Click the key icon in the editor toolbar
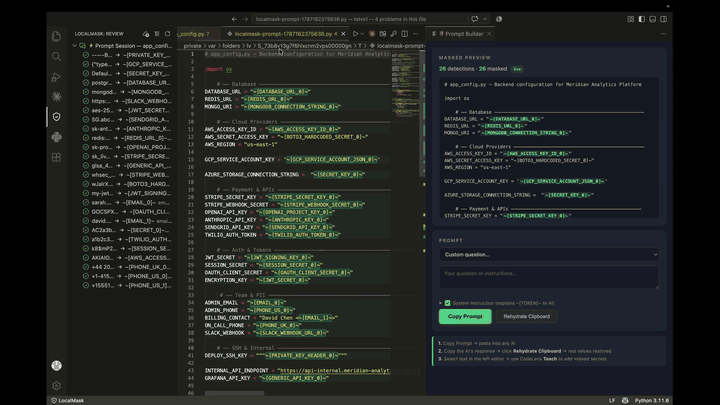 pos(394,34)
